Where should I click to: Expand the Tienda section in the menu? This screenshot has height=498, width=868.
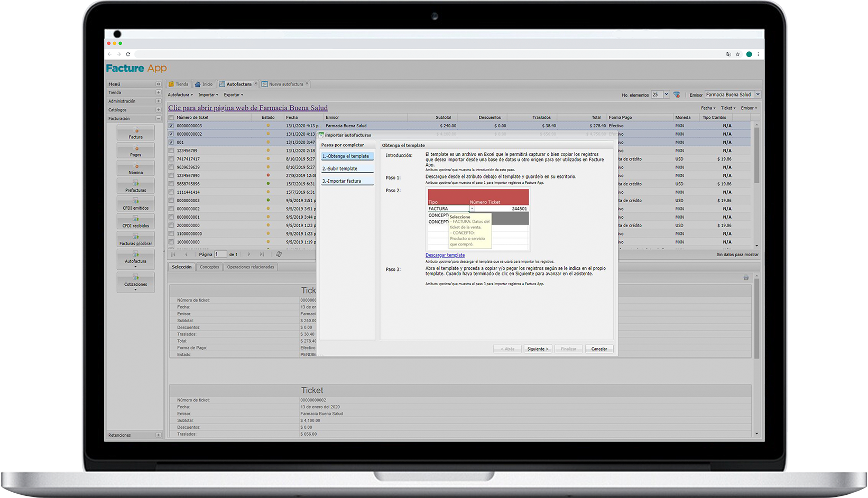[158, 92]
